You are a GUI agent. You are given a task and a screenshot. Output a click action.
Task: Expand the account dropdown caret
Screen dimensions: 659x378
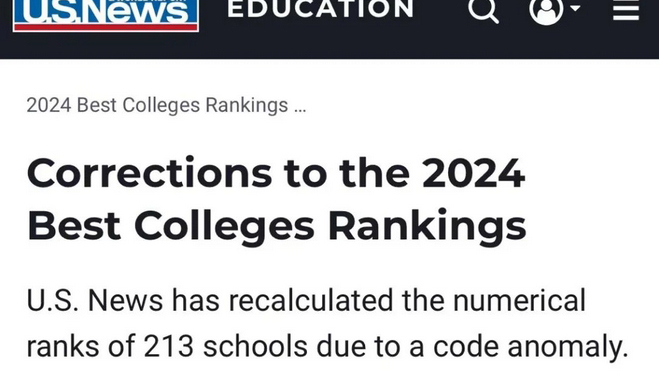575,8
